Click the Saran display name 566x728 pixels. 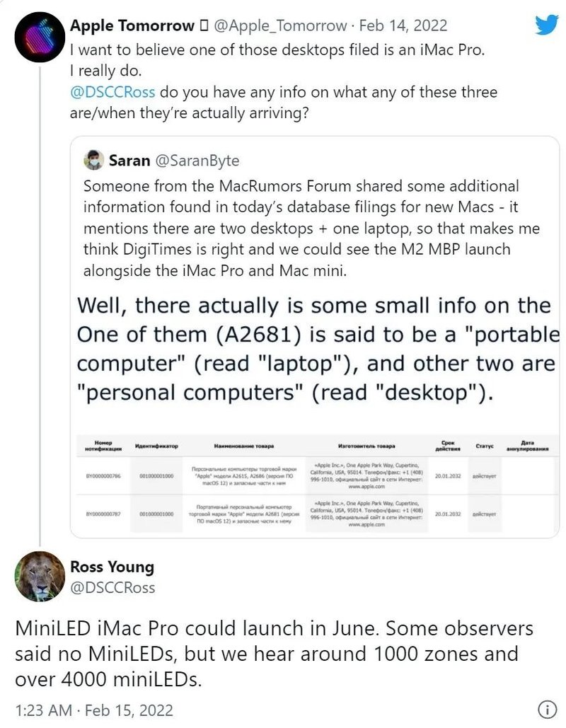pos(129,161)
